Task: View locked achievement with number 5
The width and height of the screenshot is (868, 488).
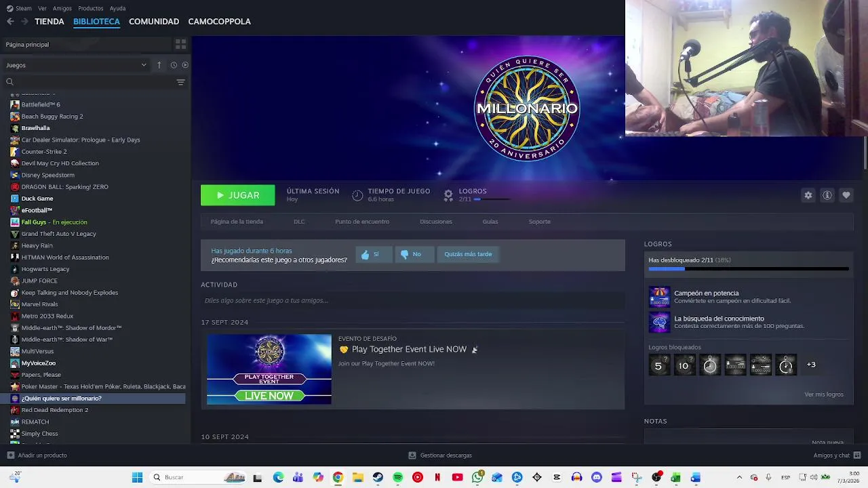Action: [658, 365]
